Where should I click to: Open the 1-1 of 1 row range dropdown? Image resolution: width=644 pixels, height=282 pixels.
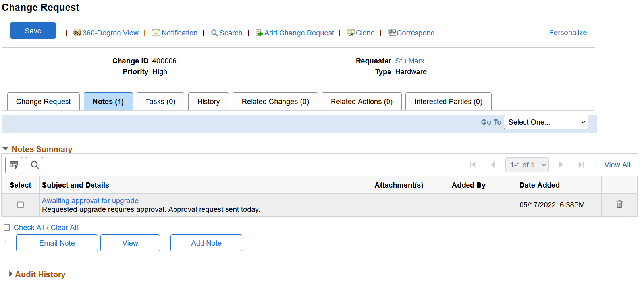click(x=526, y=165)
